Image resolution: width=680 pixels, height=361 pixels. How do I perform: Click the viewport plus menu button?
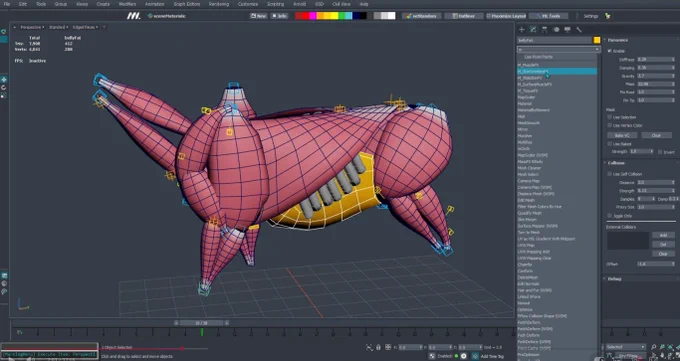pyautogui.click(x=15, y=27)
